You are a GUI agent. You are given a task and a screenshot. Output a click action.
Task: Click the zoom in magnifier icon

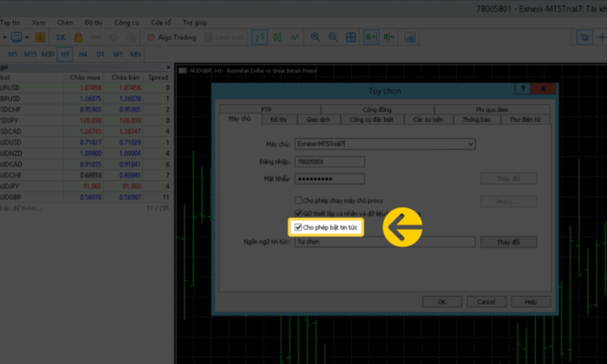click(x=316, y=38)
